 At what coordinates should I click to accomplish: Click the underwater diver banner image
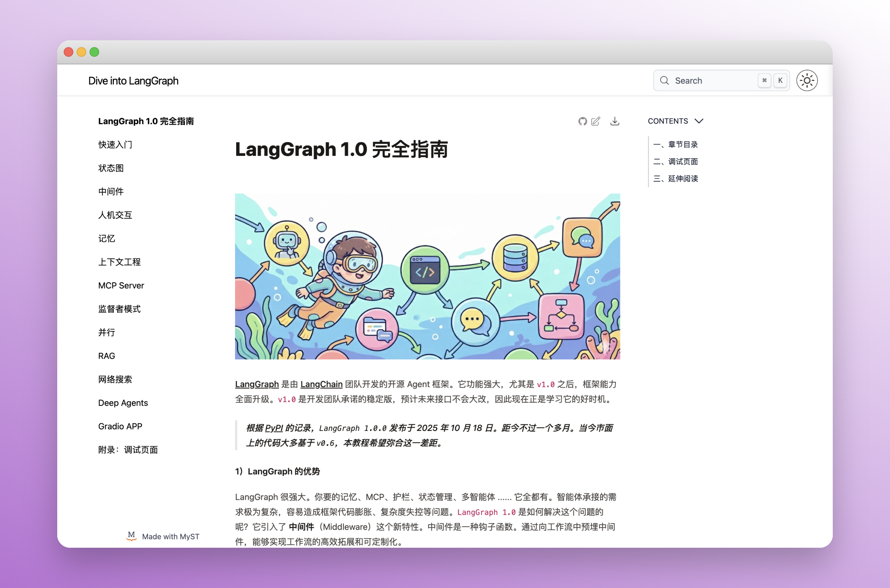(x=427, y=276)
